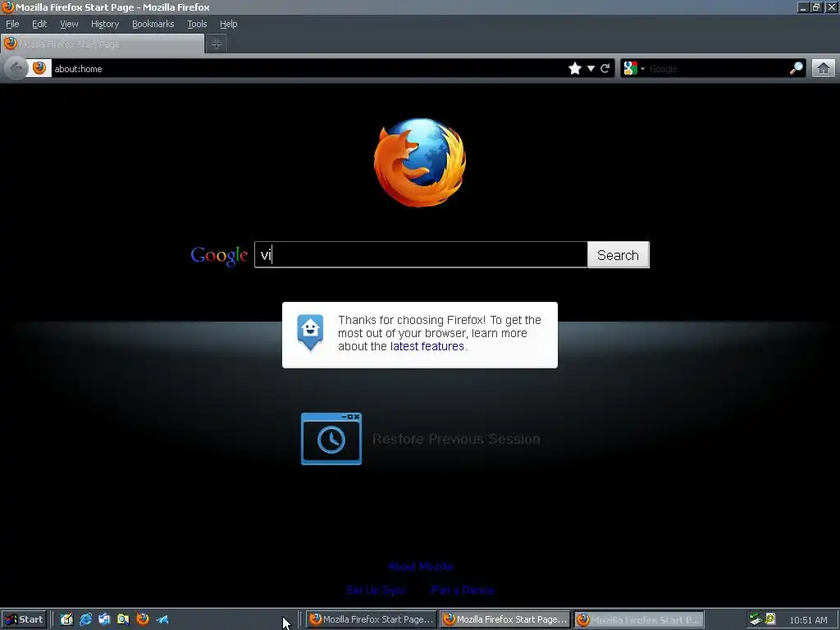Screen dimensions: 840x630
Task: Focus the page's Google search box containing 'vi'
Action: coord(421,254)
